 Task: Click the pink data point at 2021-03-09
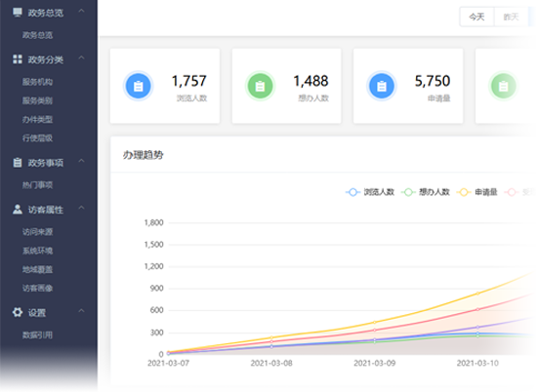[x=375, y=331]
